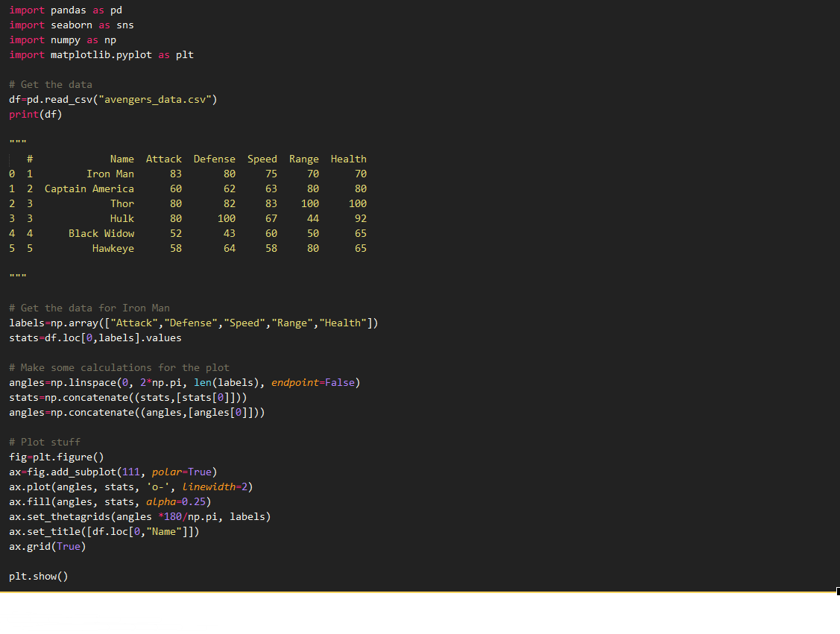Click 'Black Widow' in the table
The image size is (840, 634).
[101, 233]
